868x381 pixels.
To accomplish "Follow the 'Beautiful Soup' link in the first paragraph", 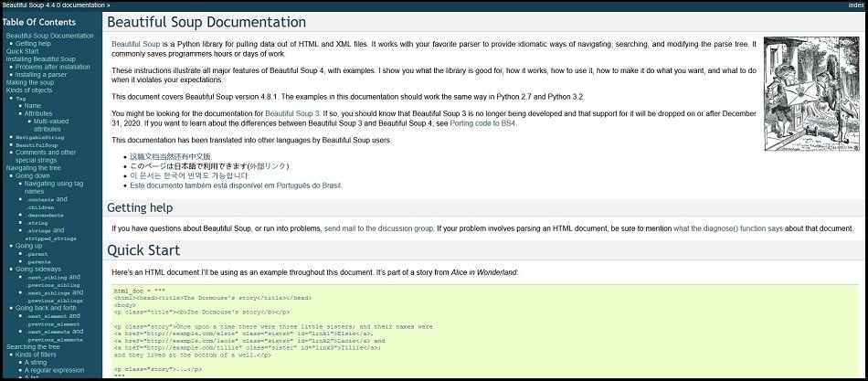I will pos(135,44).
